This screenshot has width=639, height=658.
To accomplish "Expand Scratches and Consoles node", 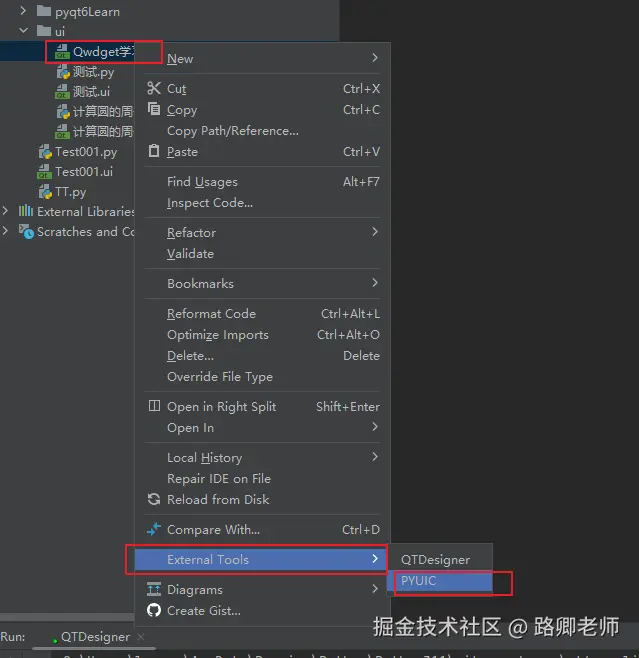I will coord(5,231).
